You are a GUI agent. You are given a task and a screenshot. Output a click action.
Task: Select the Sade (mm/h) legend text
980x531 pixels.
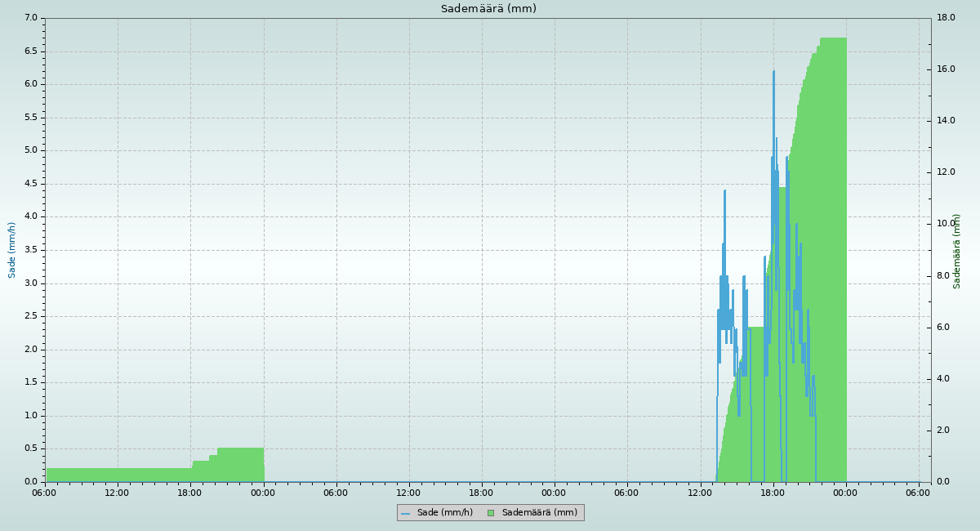(x=444, y=513)
